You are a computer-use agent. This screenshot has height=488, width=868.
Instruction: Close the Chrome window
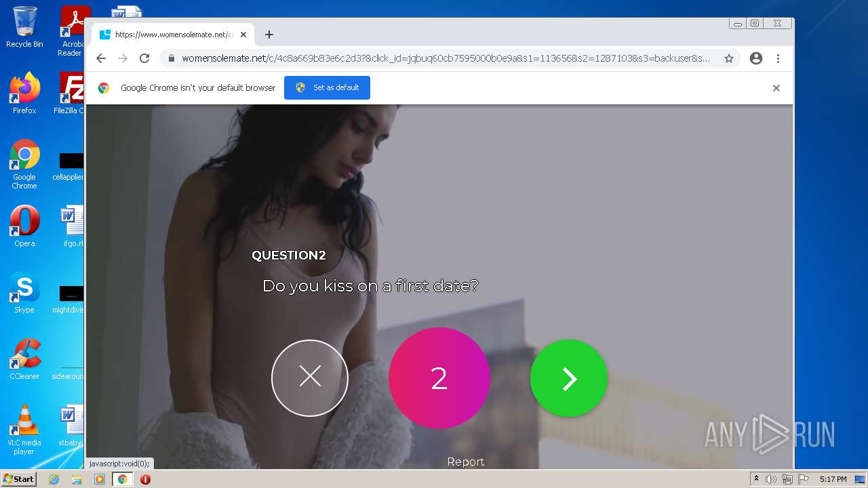coord(778,23)
